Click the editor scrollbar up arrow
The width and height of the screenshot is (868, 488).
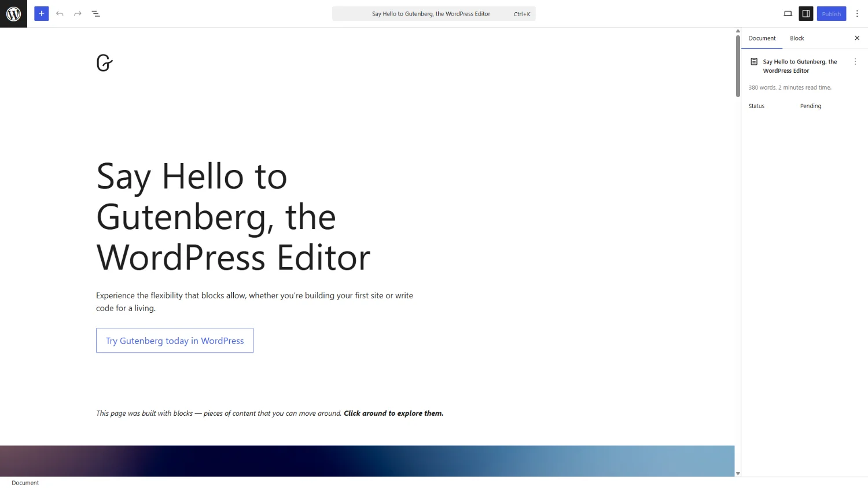(x=738, y=31)
